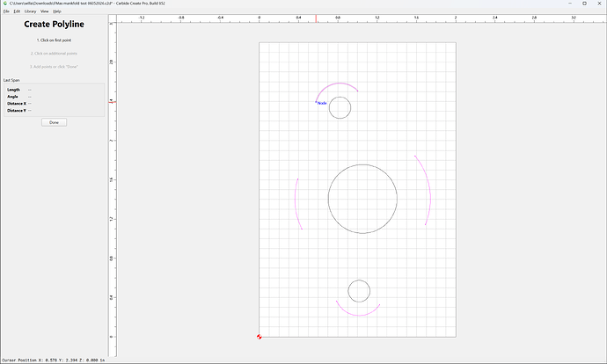Open the View menu
The width and height of the screenshot is (607, 364).
tap(45, 11)
